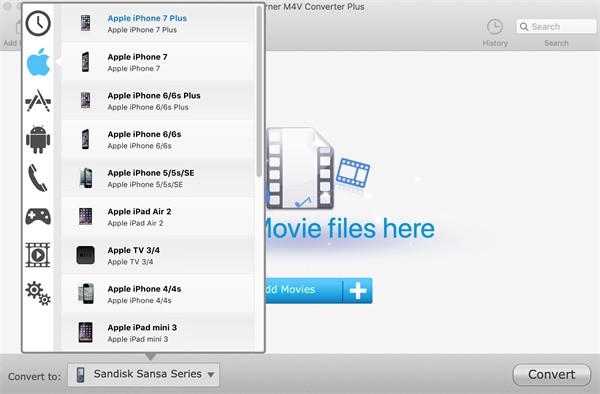Image resolution: width=600 pixels, height=394 pixels.
Task: Open the mobile phone handset category
Action: pos(38,178)
